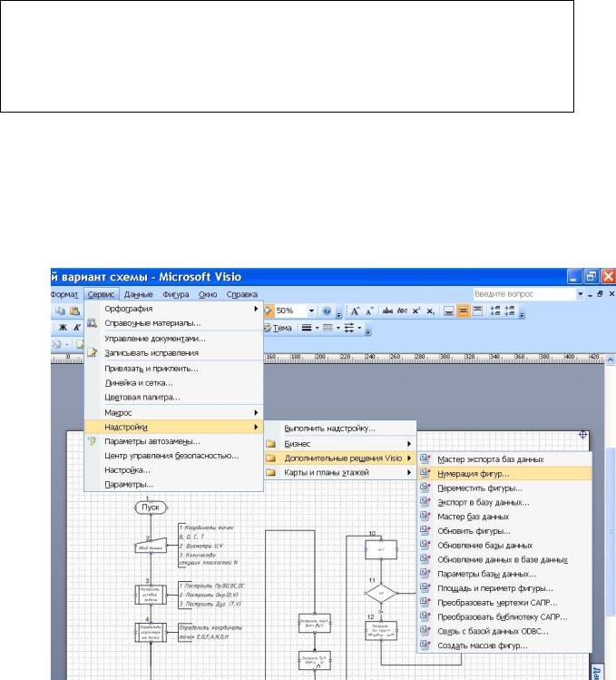
Task: Open the Справка menu
Action: pos(242,294)
